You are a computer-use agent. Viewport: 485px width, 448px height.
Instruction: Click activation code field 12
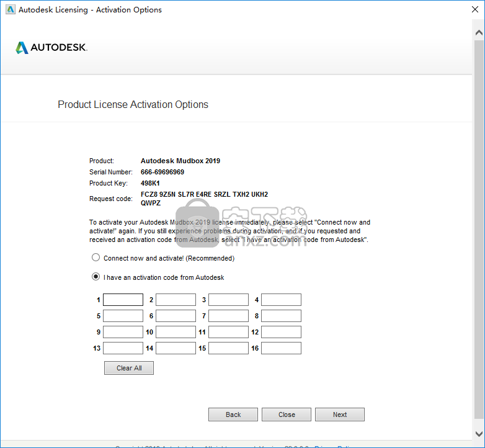coord(281,332)
